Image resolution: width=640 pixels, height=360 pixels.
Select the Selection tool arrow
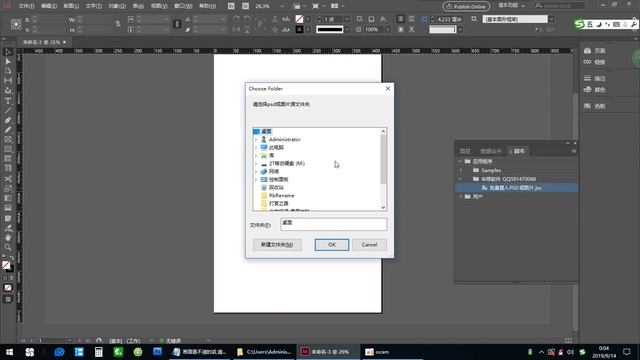8,52
